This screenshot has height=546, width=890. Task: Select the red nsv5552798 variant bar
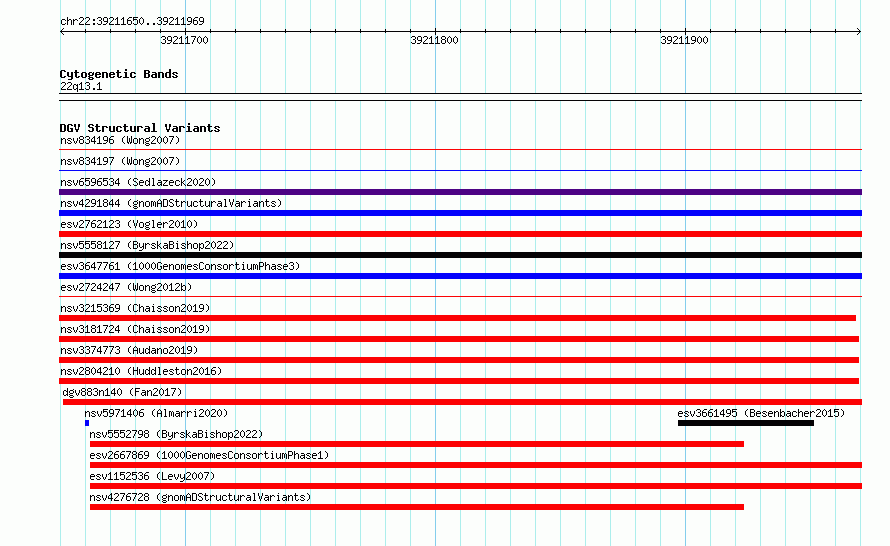(x=417, y=444)
